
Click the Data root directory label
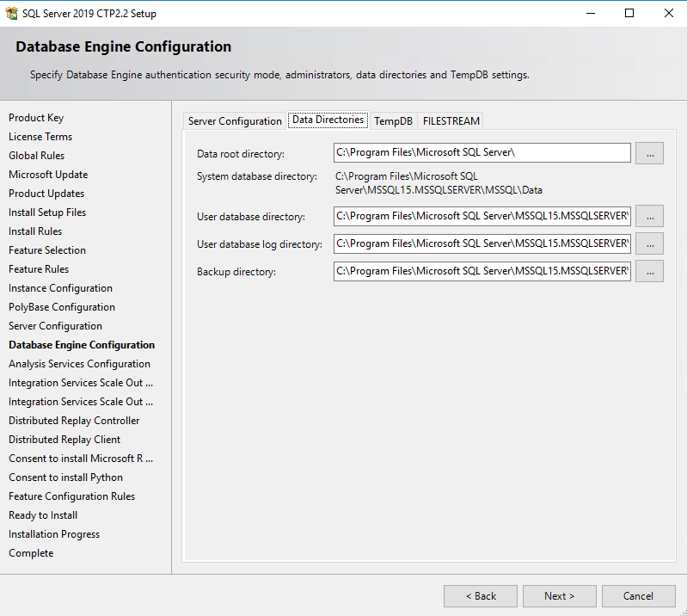pos(241,154)
